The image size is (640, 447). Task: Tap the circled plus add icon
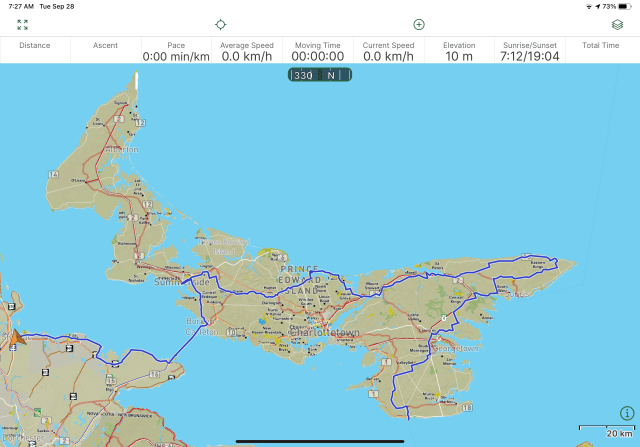point(419,24)
